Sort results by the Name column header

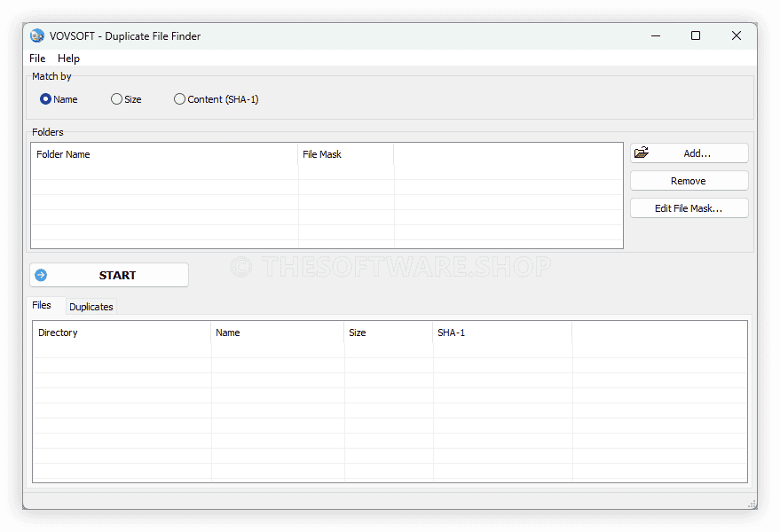(278, 332)
